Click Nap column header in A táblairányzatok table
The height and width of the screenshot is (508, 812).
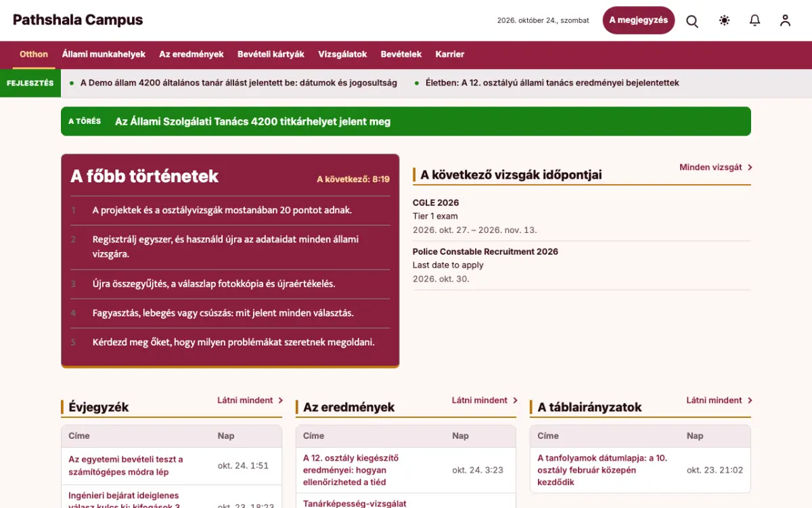pos(695,436)
